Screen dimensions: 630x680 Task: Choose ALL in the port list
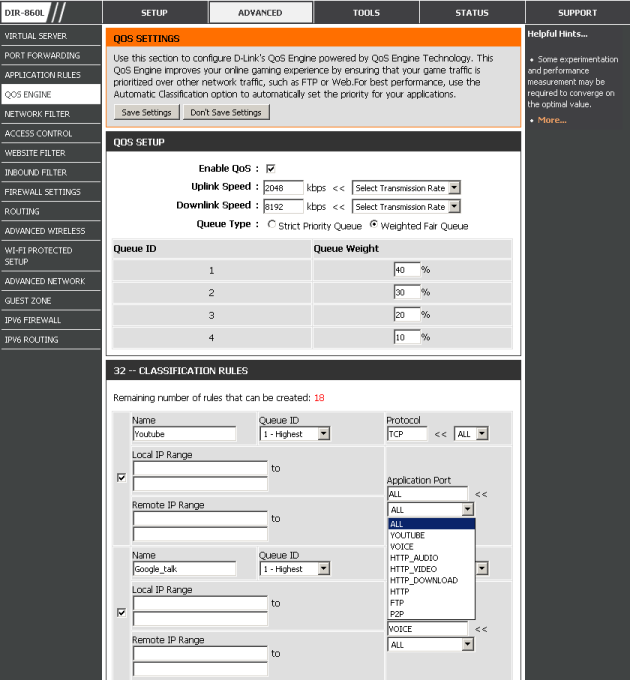coord(431,524)
